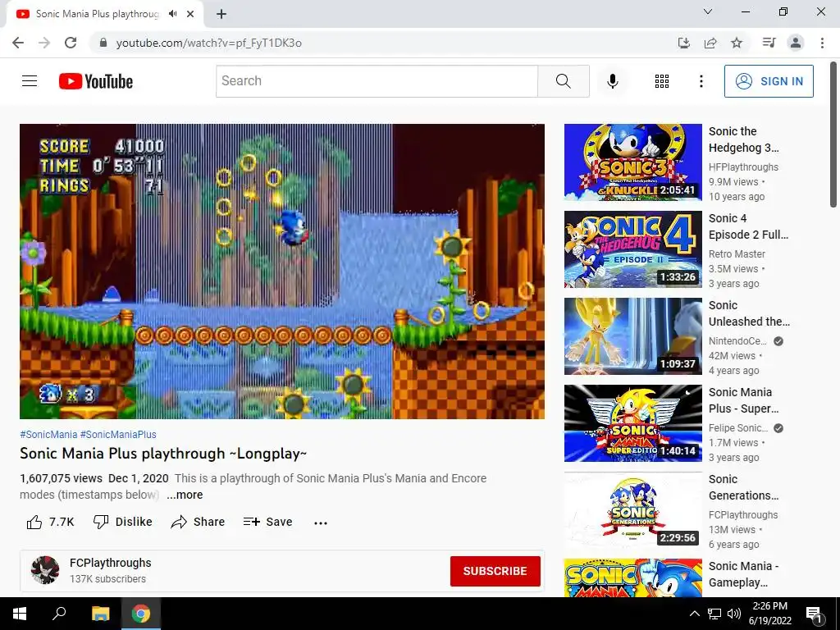
Task: Open the FCPlaythroughs channel name link
Action: (111, 563)
